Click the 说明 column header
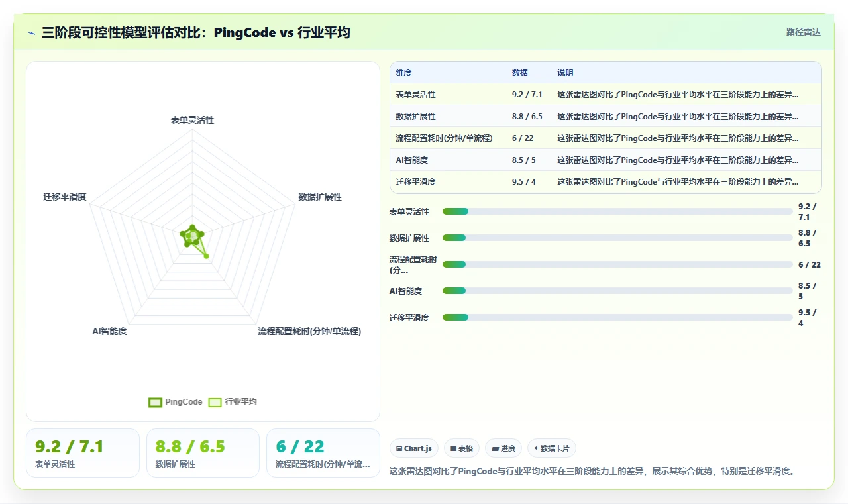Viewport: 848px width, 504px height. (565, 73)
